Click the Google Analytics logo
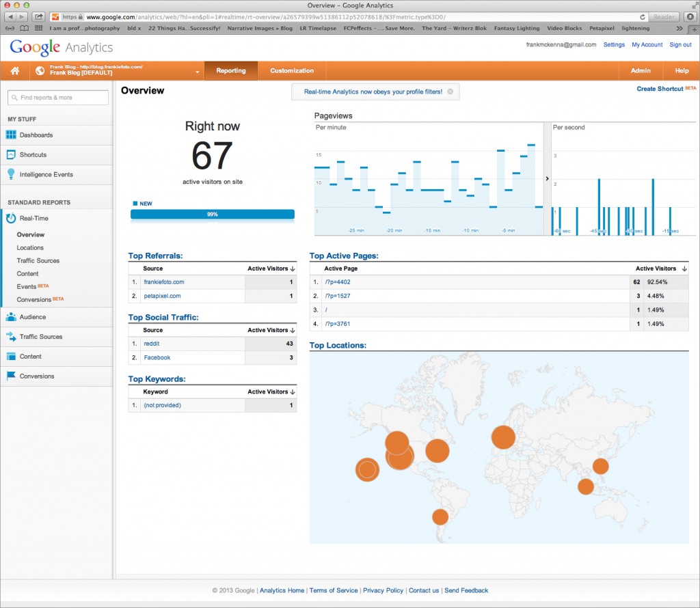Screen dimensions: 700x608 pyautogui.click(x=61, y=47)
